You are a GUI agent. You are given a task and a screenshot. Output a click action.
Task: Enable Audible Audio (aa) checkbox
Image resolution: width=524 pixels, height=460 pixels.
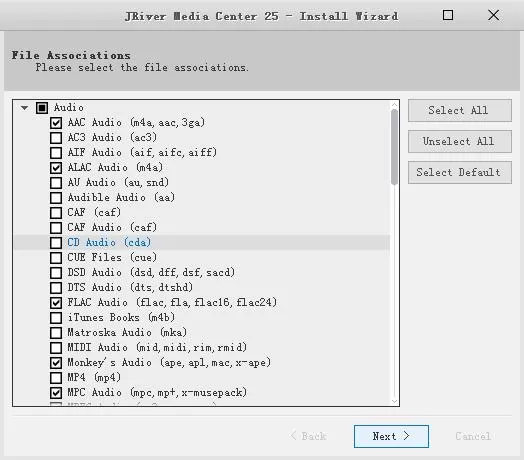(x=56, y=198)
